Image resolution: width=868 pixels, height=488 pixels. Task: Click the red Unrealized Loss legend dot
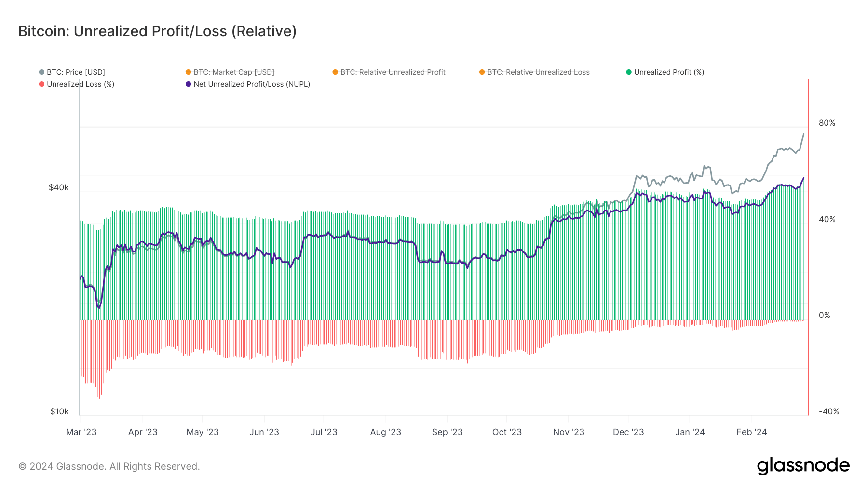[42, 84]
